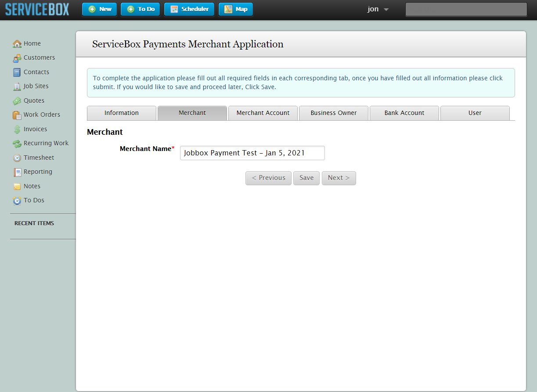Image resolution: width=537 pixels, height=392 pixels.
Task: Open the Work Orders sidebar link
Action: click(x=42, y=115)
